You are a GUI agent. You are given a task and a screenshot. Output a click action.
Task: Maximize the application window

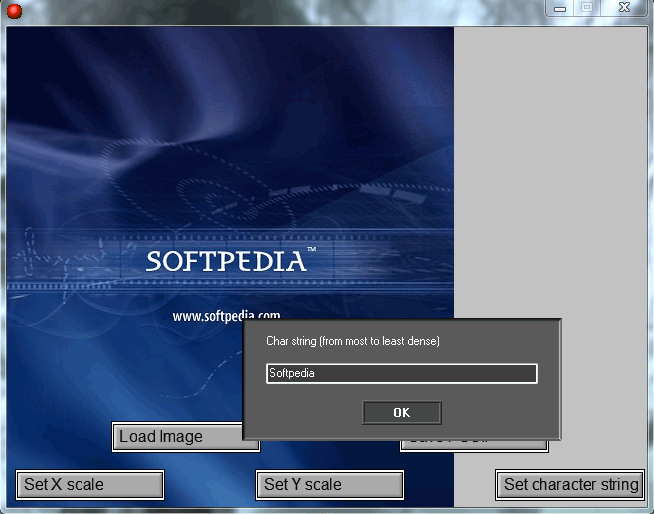(587, 8)
